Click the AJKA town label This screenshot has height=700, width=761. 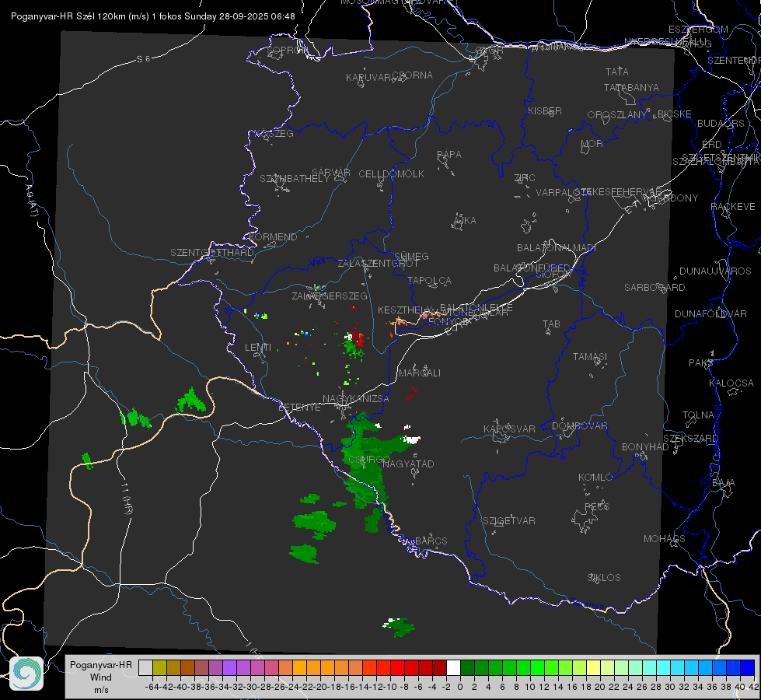coord(465,221)
